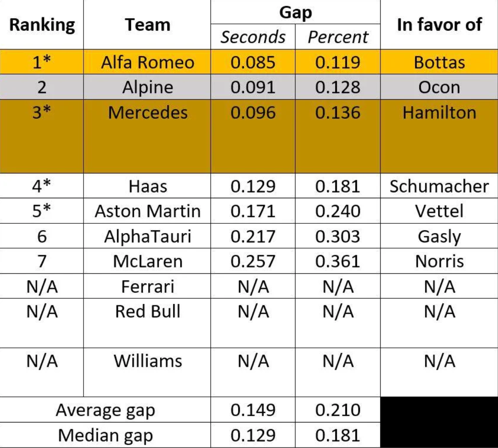498x448 pixels.
Task: Select the Norris cell
Action: [439, 262]
